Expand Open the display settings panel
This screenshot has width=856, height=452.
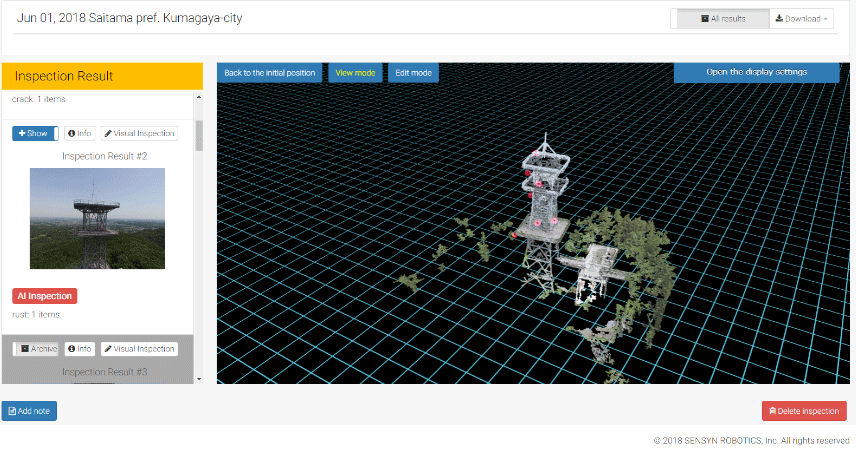coord(756,72)
